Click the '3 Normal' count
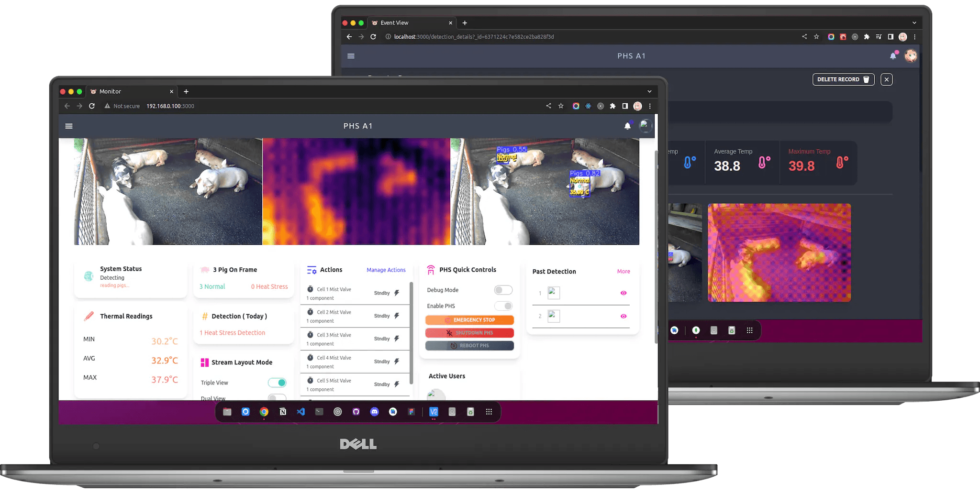 click(x=212, y=286)
